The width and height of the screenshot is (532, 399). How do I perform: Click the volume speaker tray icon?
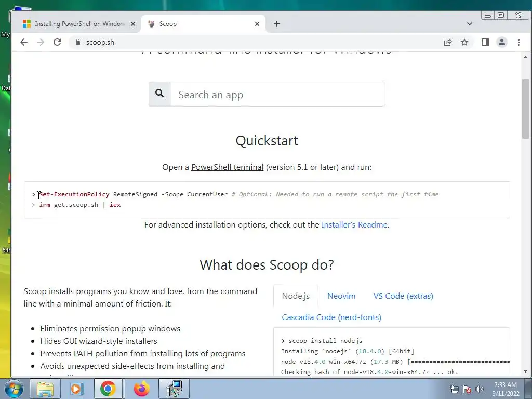pos(480,389)
